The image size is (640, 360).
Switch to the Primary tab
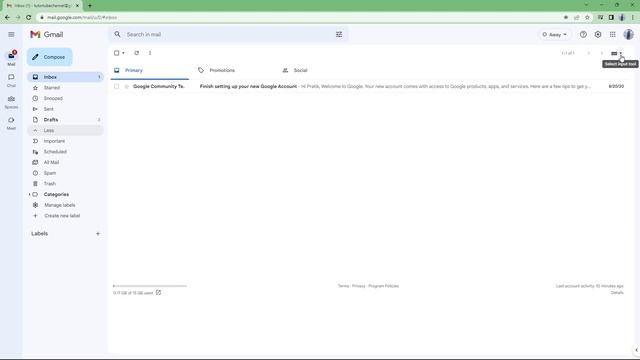[149, 70]
